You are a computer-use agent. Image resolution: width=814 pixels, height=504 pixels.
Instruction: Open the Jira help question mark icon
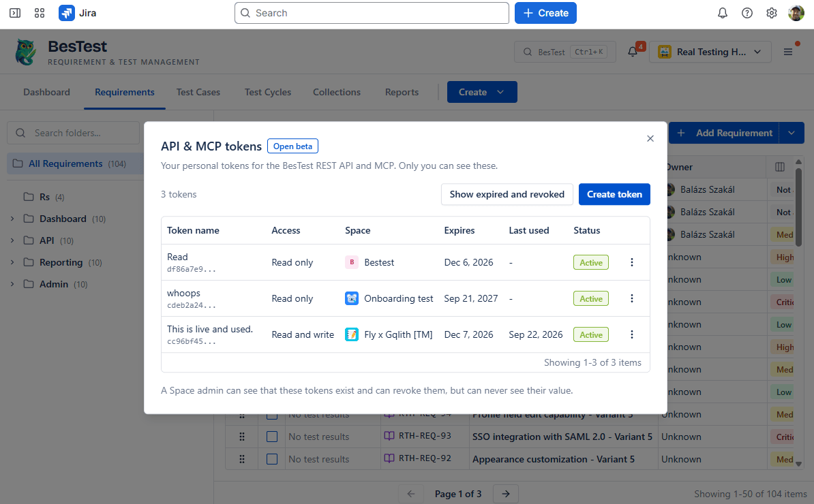tap(747, 13)
